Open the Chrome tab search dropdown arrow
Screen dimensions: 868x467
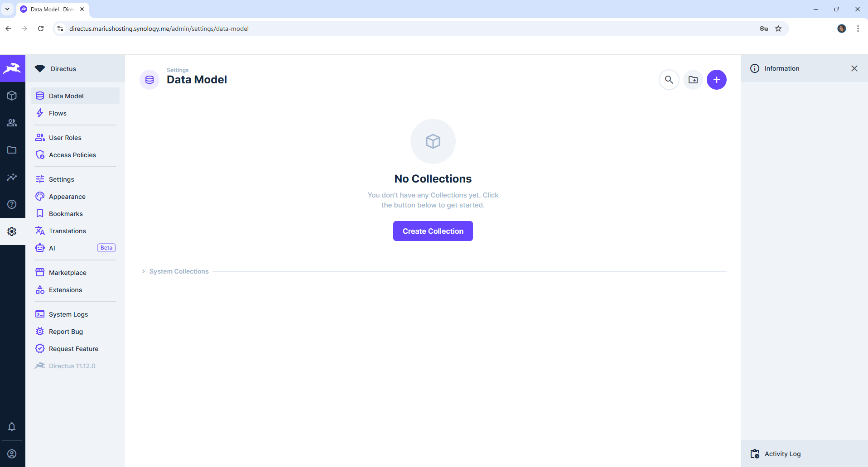click(7, 9)
